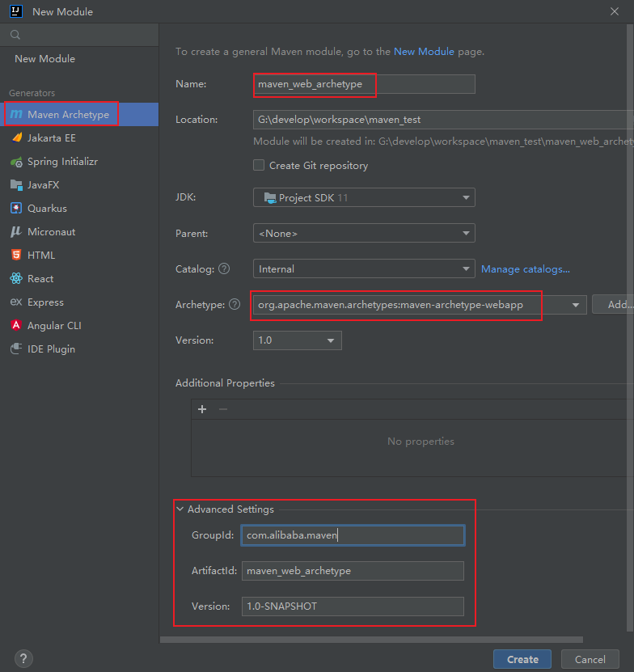Open Manage catalogs link
Image resolution: width=634 pixels, height=672 pixels.
point(526,269)
